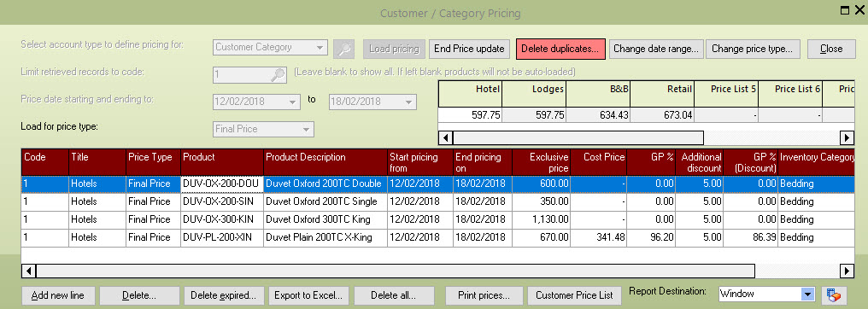Click Change price type button
The width and height of the screenshot is (868, 309).
tap(753, 49)
